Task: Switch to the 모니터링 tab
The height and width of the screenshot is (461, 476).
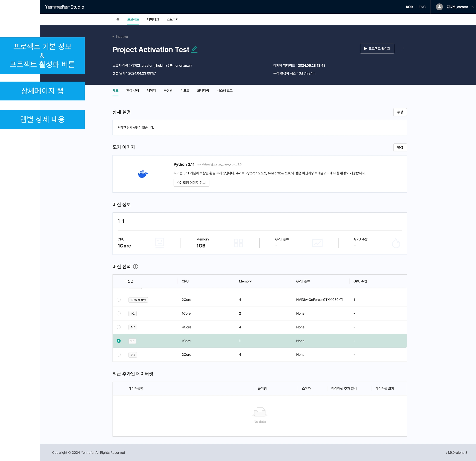Action: click(x=203, y=90)
